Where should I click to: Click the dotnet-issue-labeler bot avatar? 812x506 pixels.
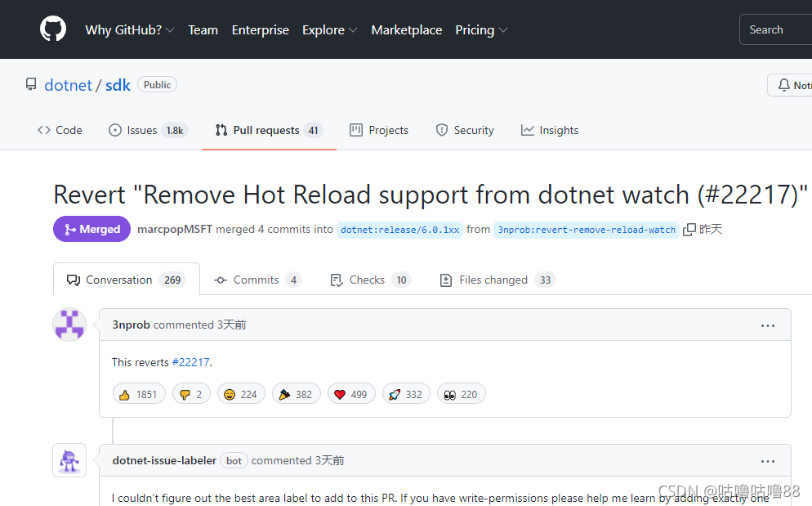tap(69, 460)
